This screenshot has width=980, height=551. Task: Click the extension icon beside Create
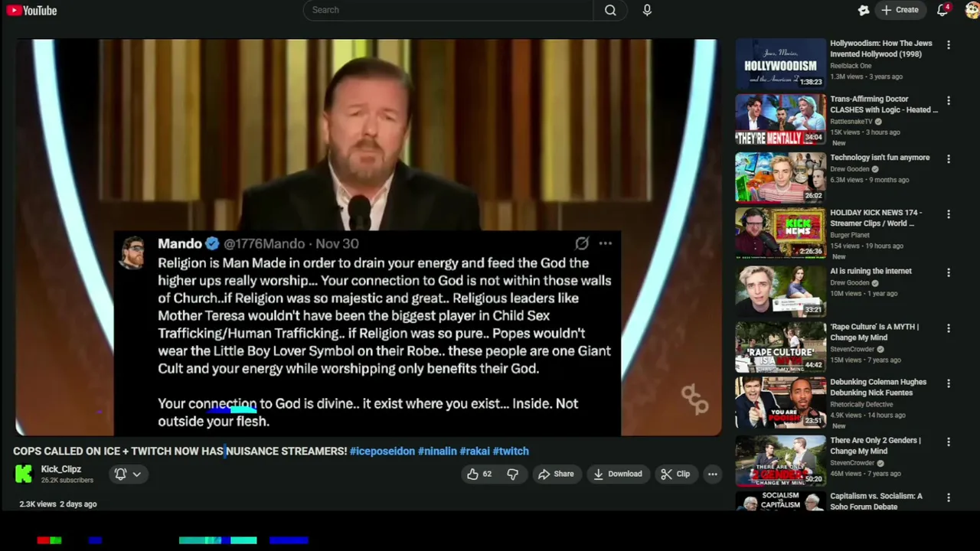863,10
